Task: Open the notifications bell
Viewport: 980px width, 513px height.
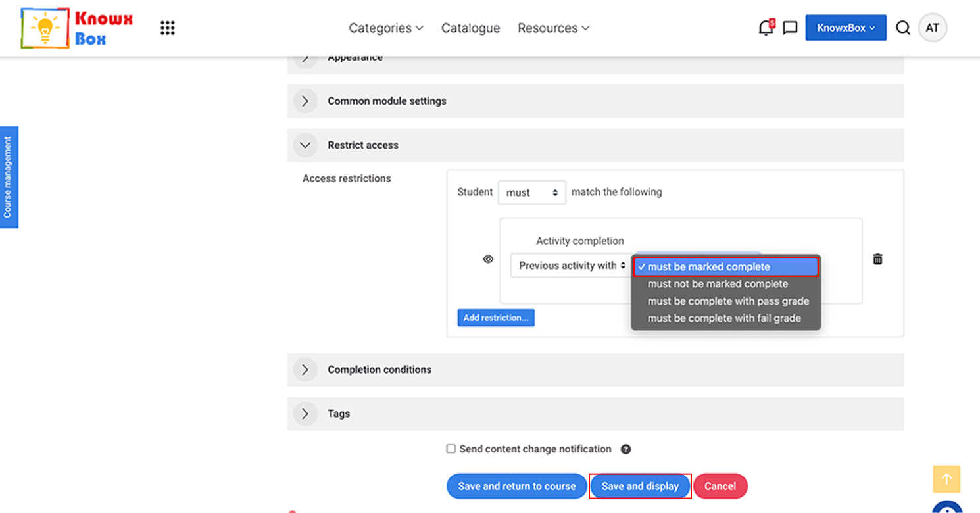Action: point(766,28)
